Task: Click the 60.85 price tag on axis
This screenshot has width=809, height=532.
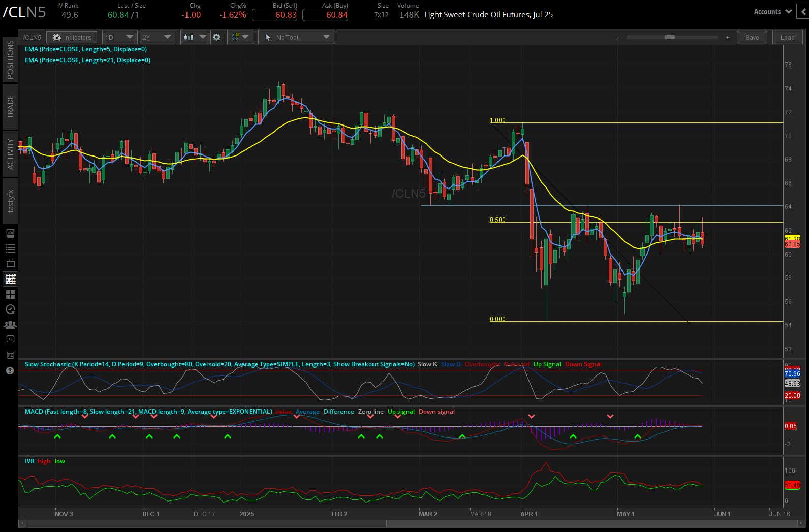Action: 792,244
